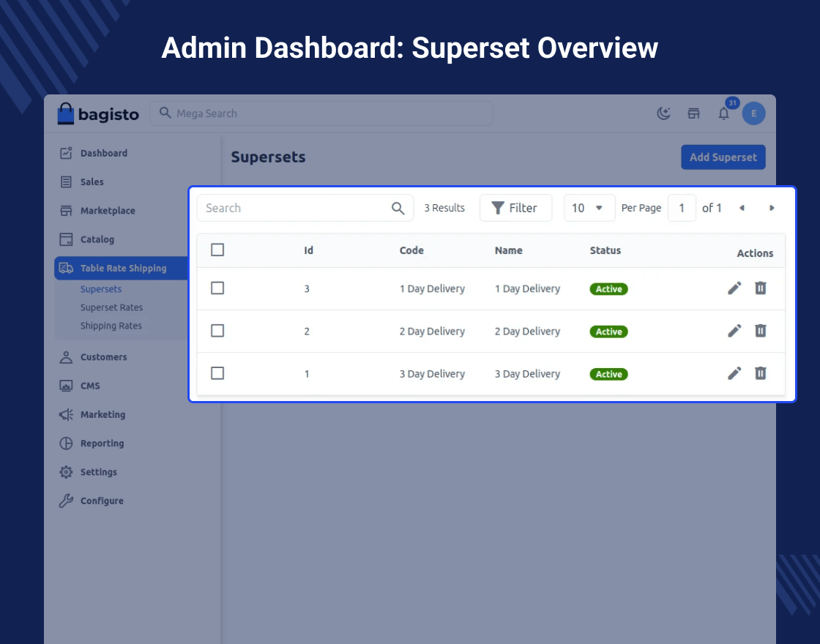Open Superset Rates submenu item
This screenshot has height=644, width=820.
111,307
